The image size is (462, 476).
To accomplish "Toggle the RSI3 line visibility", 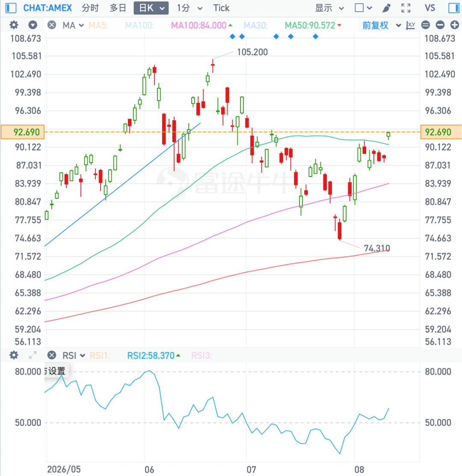I will [201, 355].
